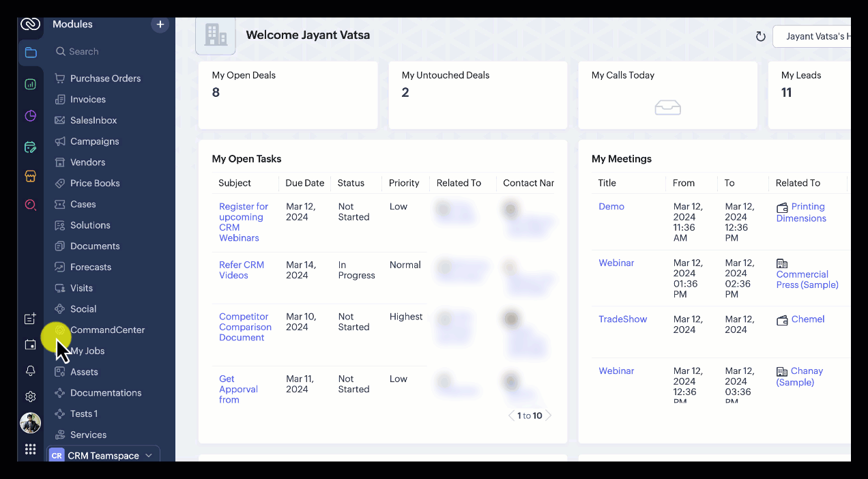868x479 pixels.
Task: Click the notifications bell icon
Action: [x=30, y=371]
